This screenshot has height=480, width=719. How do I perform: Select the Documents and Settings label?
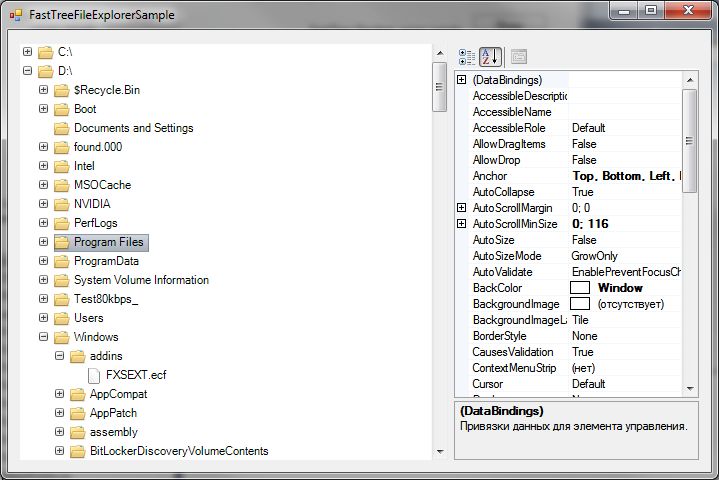[133, 128]
